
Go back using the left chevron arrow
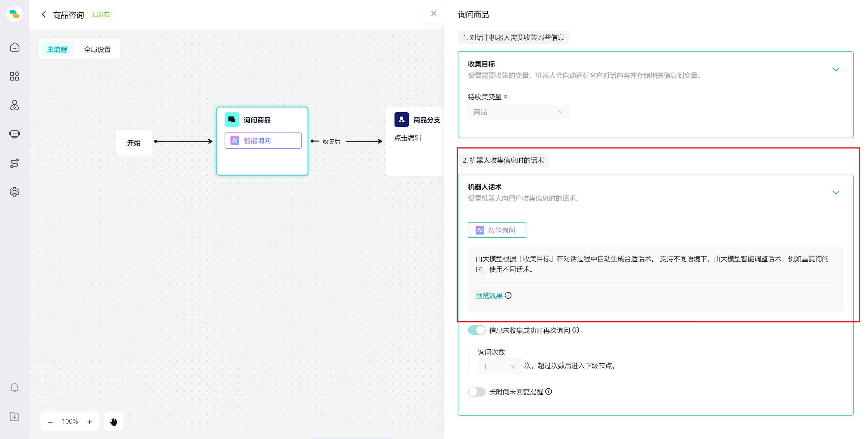[43, 14]
